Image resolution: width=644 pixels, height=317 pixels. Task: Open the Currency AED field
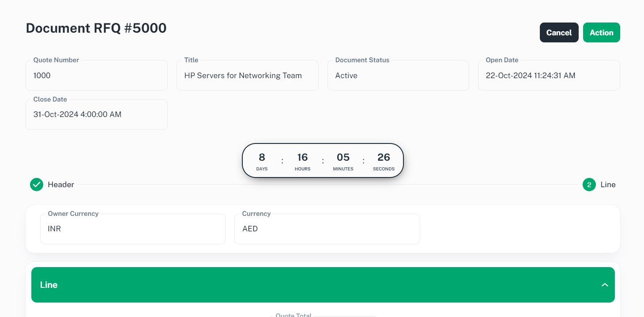coord(327,229)
